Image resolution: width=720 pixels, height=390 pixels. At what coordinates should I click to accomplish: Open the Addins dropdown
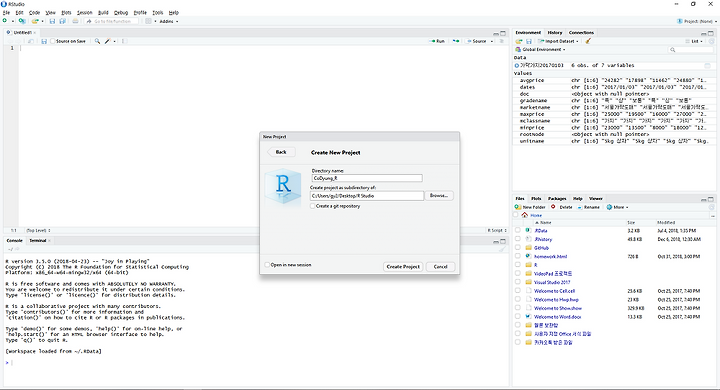(169, 21)
